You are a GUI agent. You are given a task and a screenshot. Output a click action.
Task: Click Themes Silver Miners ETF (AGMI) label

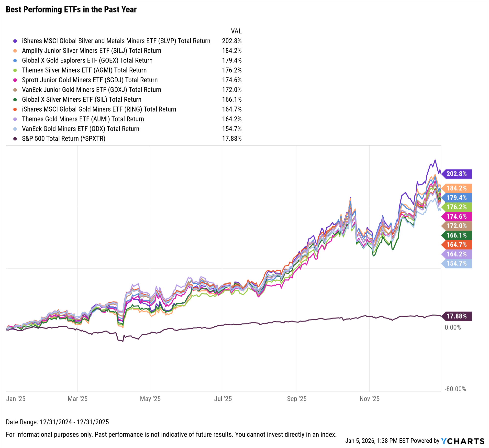coord(84,70)
